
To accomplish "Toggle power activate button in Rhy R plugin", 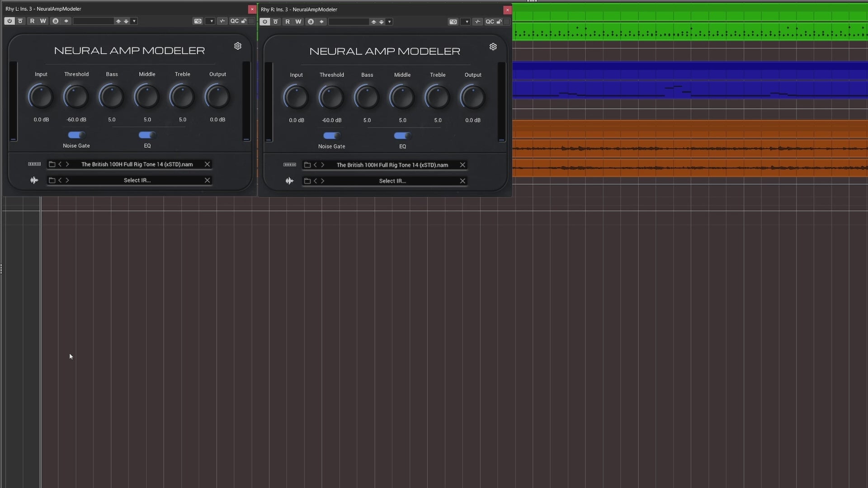I will [x=265, y=22].
